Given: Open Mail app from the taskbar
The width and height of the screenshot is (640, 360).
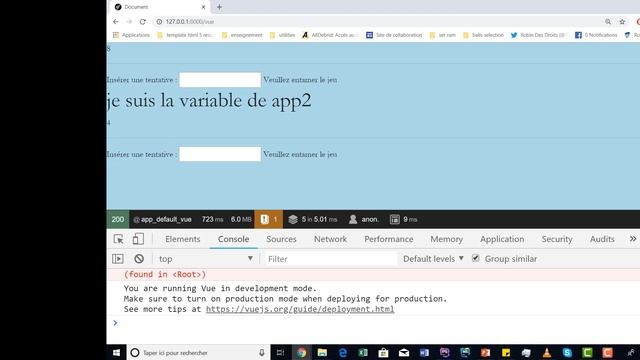Looking at the screenshot, I should pyautogui.click(x=404, y=353).
